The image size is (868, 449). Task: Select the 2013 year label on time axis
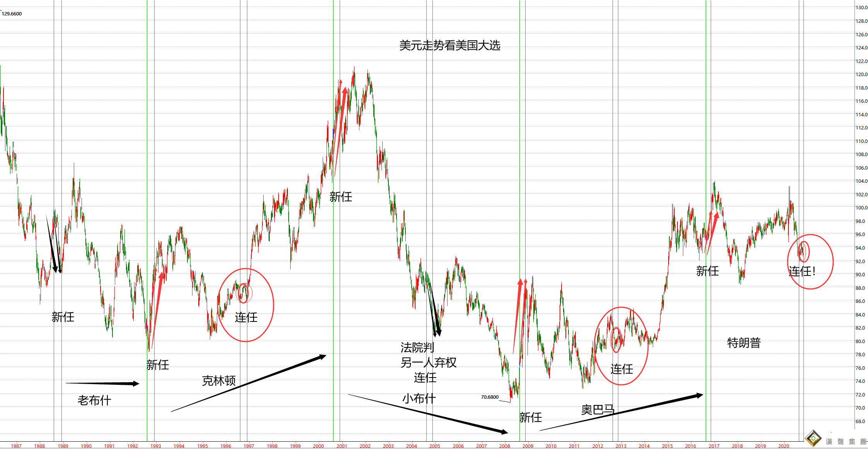[x=621, y=446]
